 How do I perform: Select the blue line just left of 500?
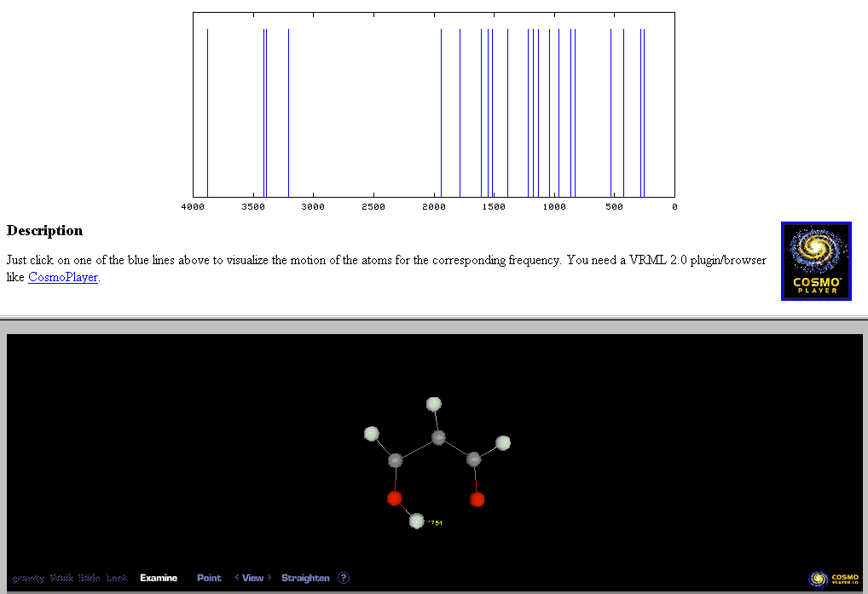pyautogui.click(x=611, y=112)
